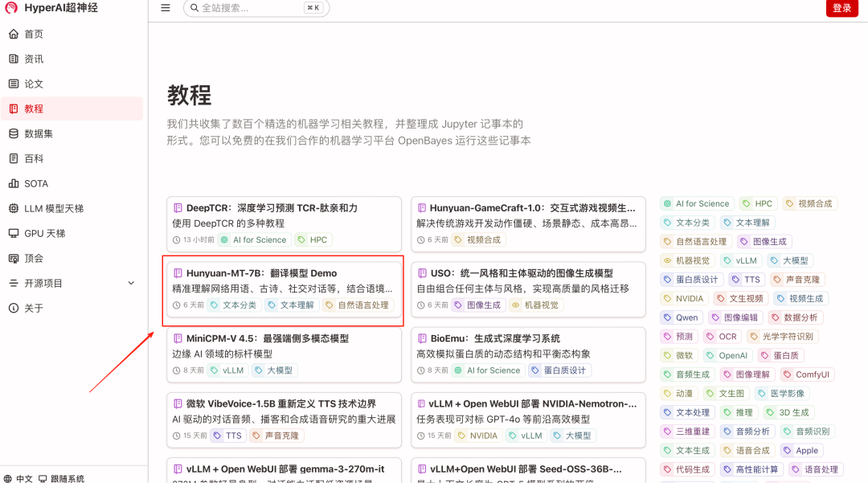The image size is (868, 483).
Task: Open LLM 模型天梯 leaderboard
Action: [x=53, y=208]
